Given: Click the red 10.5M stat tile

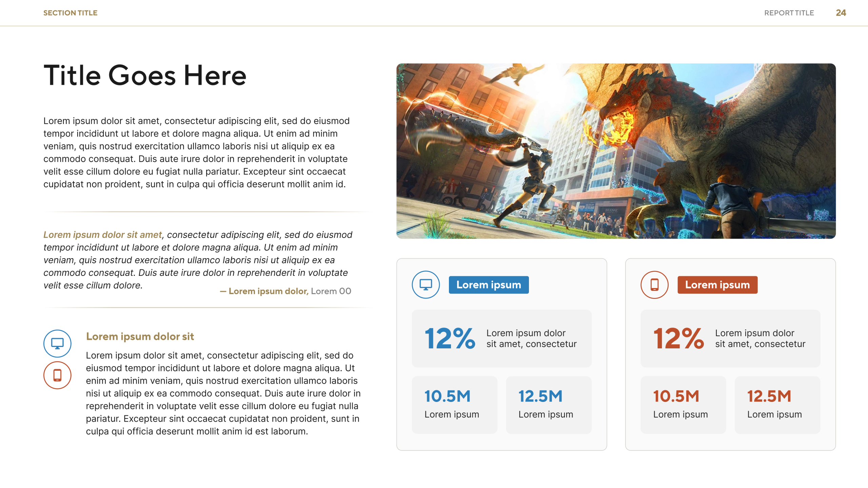Looking at the screenshot, I should point(683,405).
